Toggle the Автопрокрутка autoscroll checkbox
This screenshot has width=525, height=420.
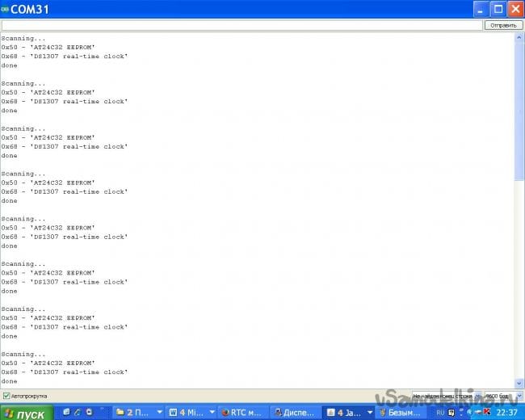(7, 396)
